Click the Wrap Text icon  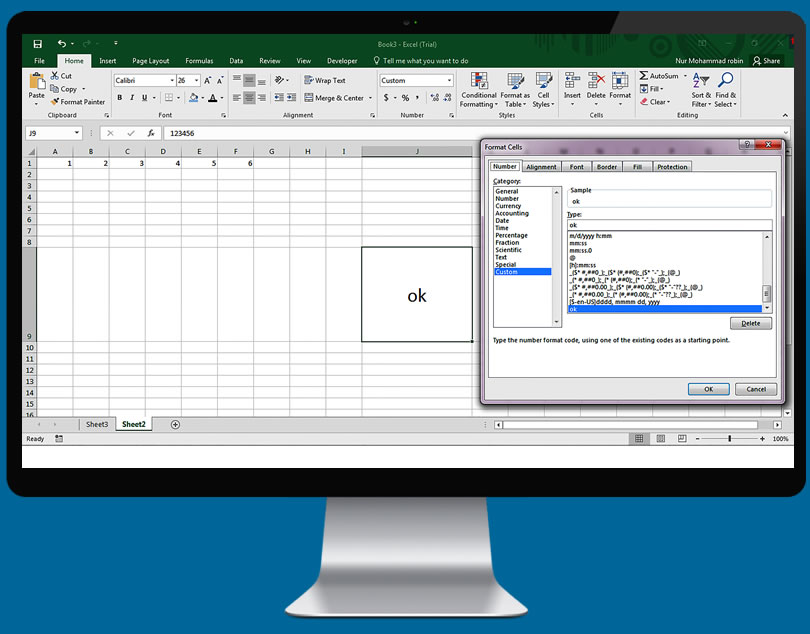308,81
